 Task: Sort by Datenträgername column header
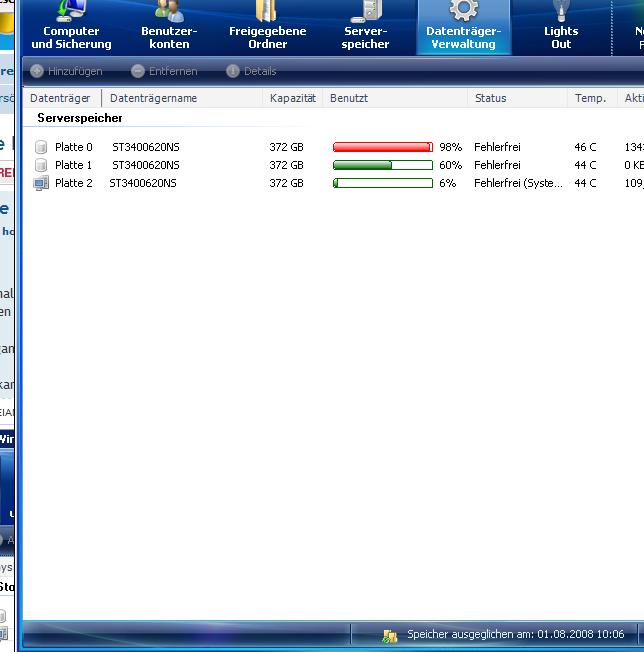[153, 98]
